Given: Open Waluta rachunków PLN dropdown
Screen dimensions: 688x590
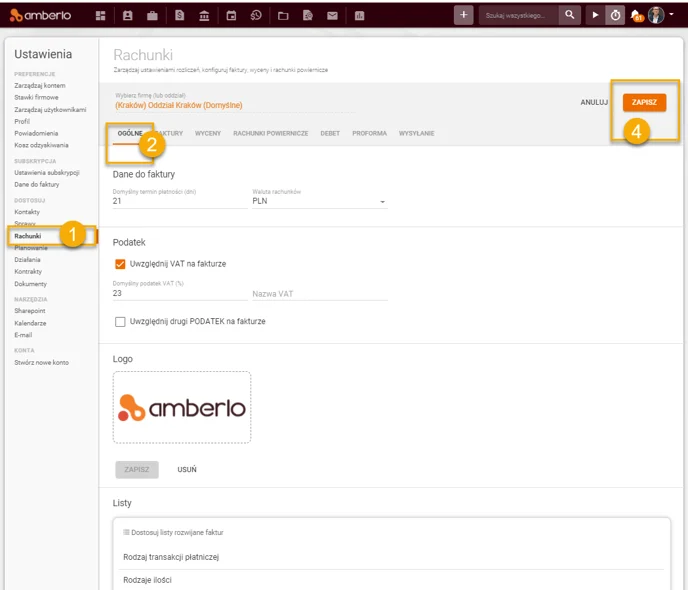Looking at the screenshot, I should tap(320, 201).
